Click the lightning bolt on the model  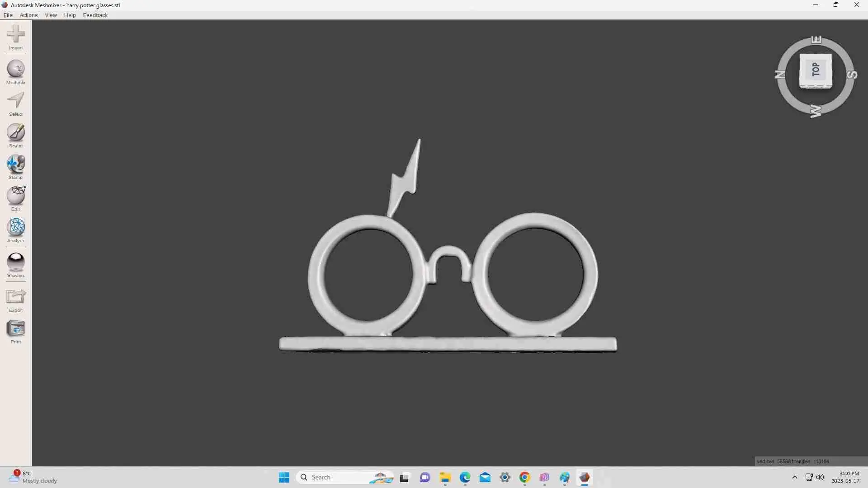(405, 178)
